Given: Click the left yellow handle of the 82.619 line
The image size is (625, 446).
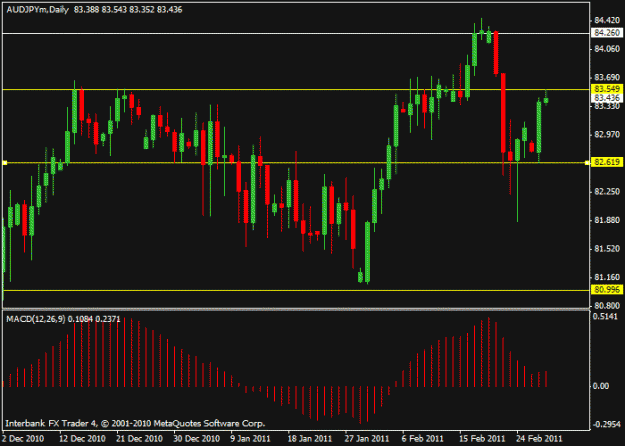Looking at the screenshot, I should pos(5,163).
